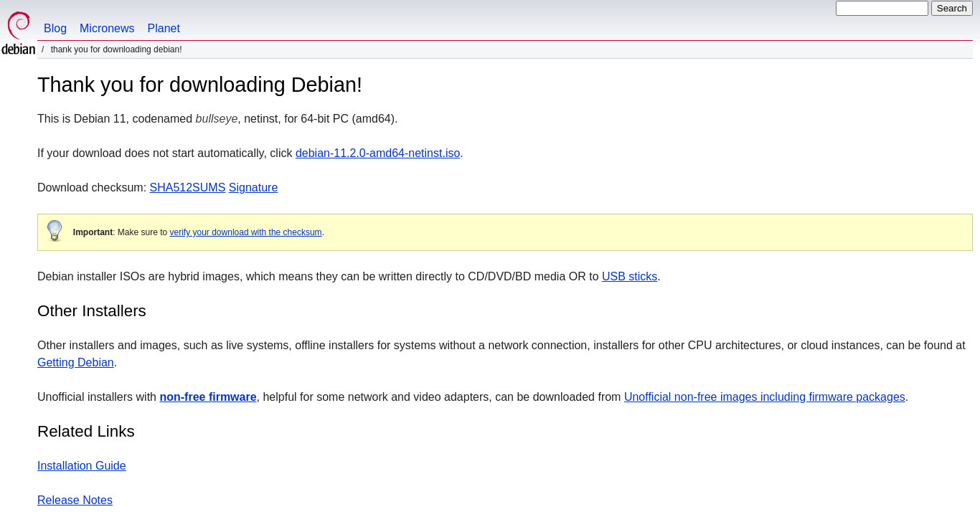Viewport: 980px width, 522px height.
Task: Click the bold 'Important' label
Action: tap(93, 232)
